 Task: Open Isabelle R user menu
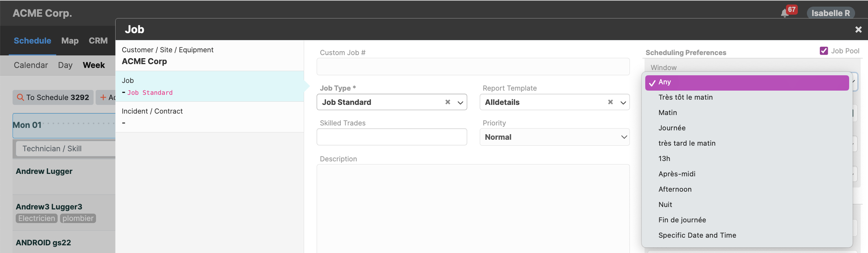click(x=830, y=13)
